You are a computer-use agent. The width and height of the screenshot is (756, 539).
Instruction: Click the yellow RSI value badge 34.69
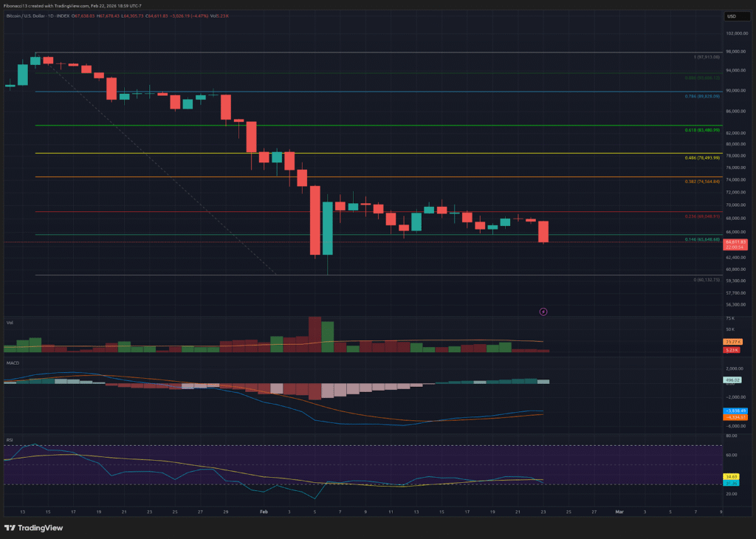point(732,478)
